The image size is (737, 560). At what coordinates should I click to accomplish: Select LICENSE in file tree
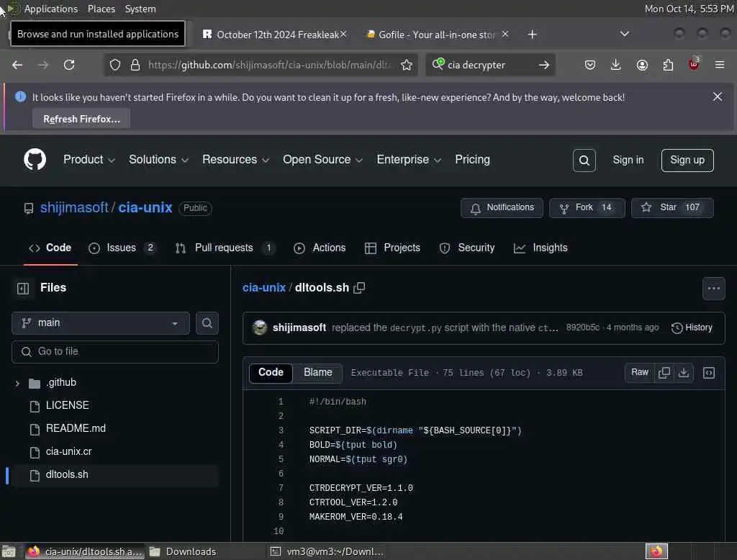[x=67, y=405]
